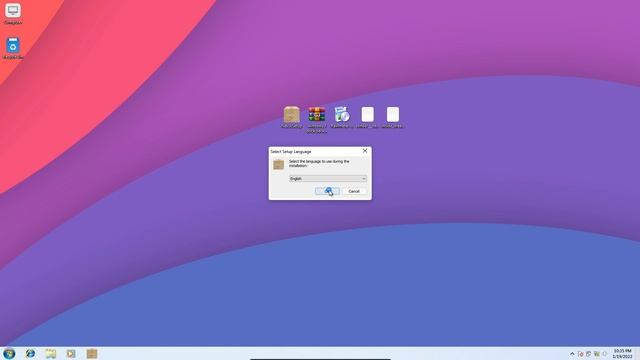Click OK in the Select Setup Language dialog

pos(327,191)
